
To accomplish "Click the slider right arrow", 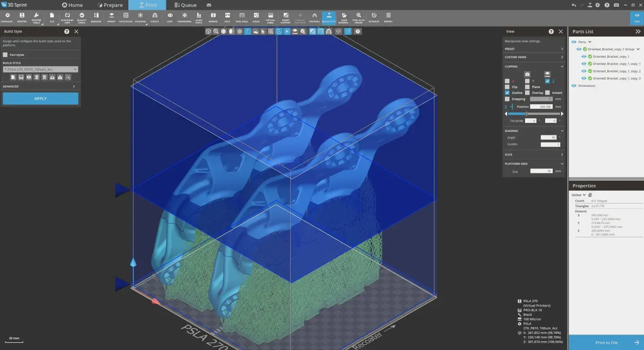I will (562, 114).
